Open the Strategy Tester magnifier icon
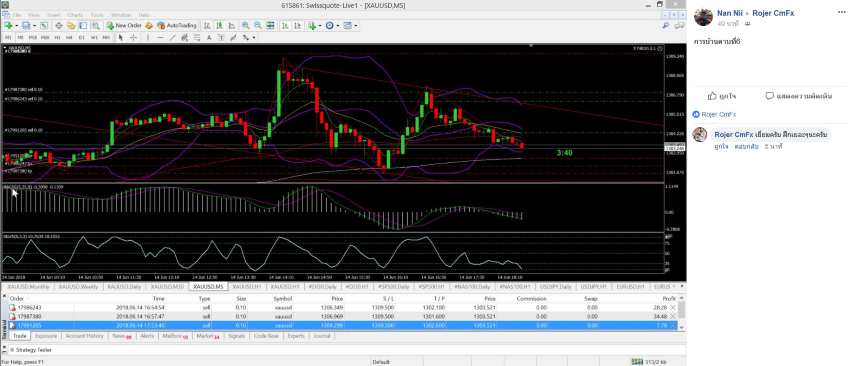Screen dimensions: 854x366 click(96, 26)
